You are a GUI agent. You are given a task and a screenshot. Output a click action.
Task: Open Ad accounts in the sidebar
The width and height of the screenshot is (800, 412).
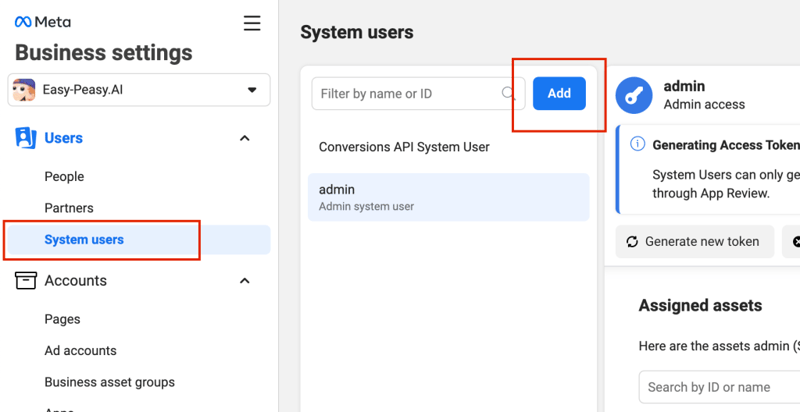(80, 351)
